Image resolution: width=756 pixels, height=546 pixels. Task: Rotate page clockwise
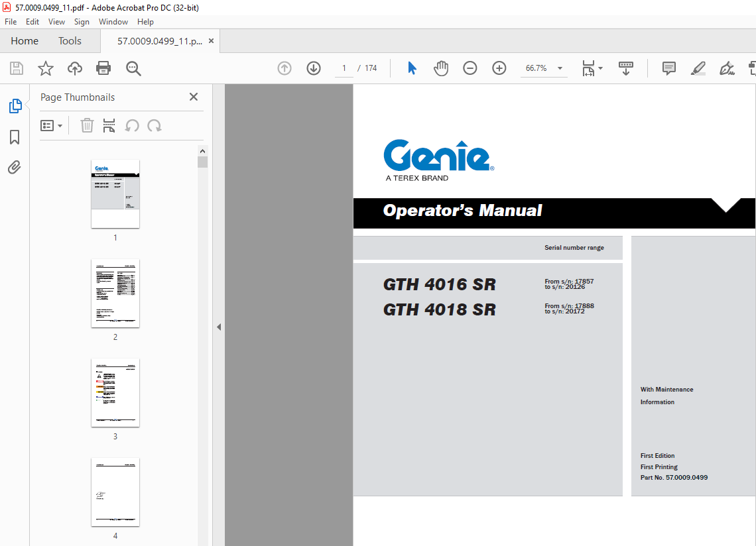pyautogui.click(x=155, y=126)
